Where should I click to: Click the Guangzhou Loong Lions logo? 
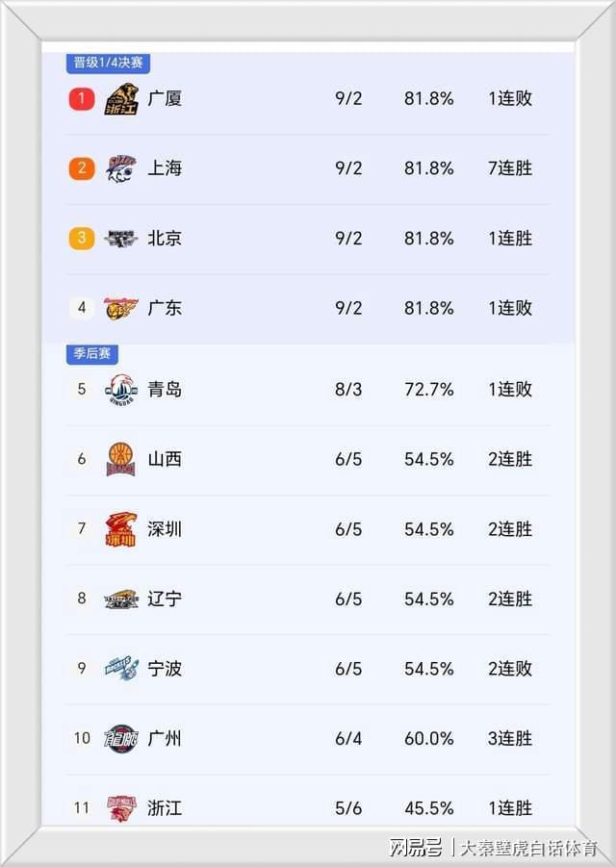[x=121, y=738]
